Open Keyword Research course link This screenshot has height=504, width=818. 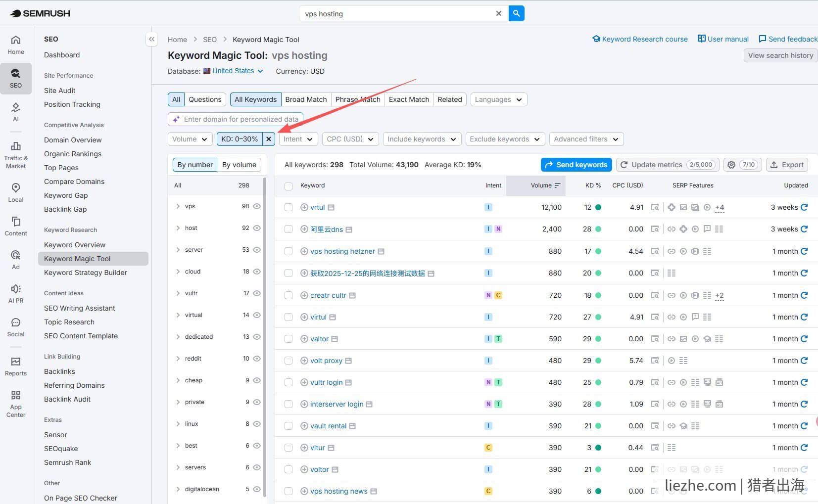tap(640, 39)
